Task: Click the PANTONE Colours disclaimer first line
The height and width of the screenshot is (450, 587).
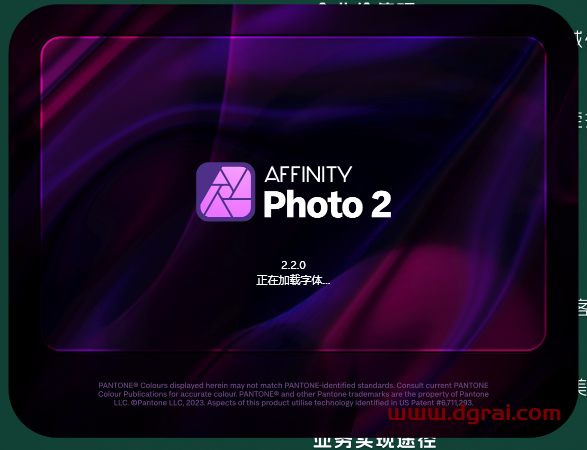Action: coord(294,385)
